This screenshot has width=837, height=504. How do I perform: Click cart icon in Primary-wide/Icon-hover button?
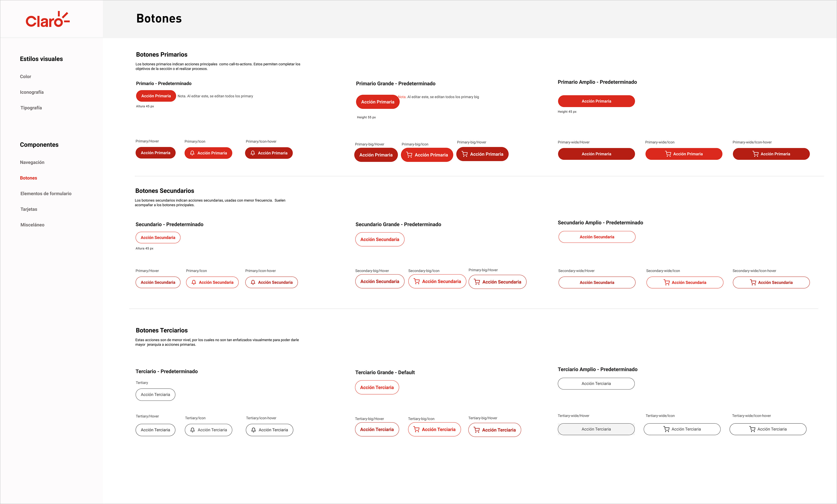coord(755,154)
